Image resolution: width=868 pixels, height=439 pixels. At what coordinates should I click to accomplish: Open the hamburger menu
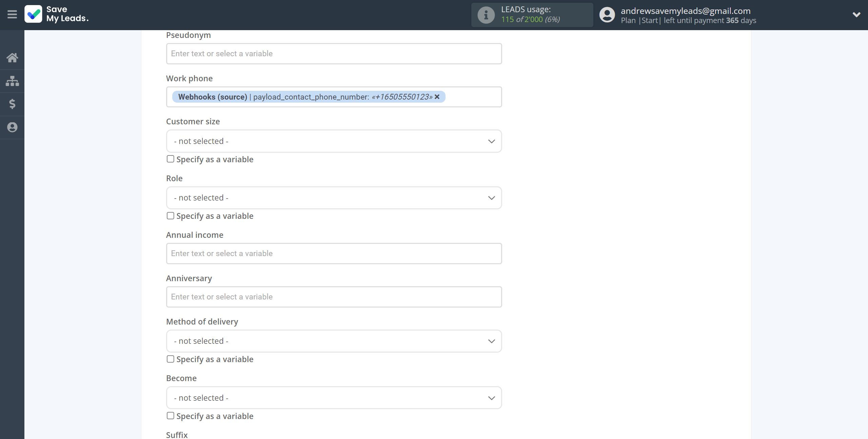pos(12,15)
